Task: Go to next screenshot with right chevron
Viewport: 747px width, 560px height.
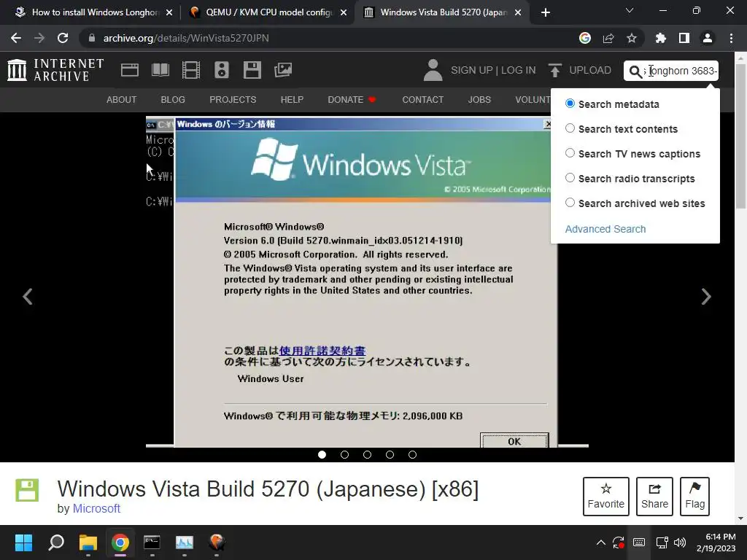Action: point(706,297)
